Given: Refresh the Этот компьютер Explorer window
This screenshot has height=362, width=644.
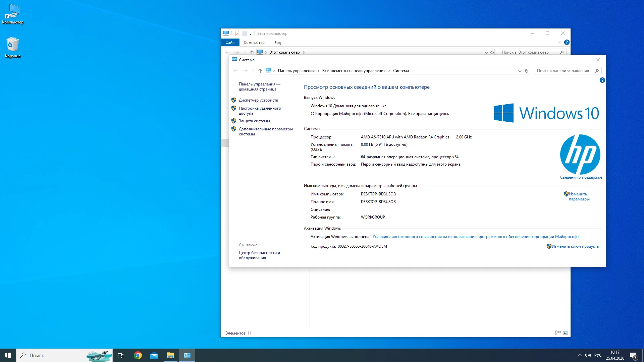Looking at the screenshot, I should point(492,52).
